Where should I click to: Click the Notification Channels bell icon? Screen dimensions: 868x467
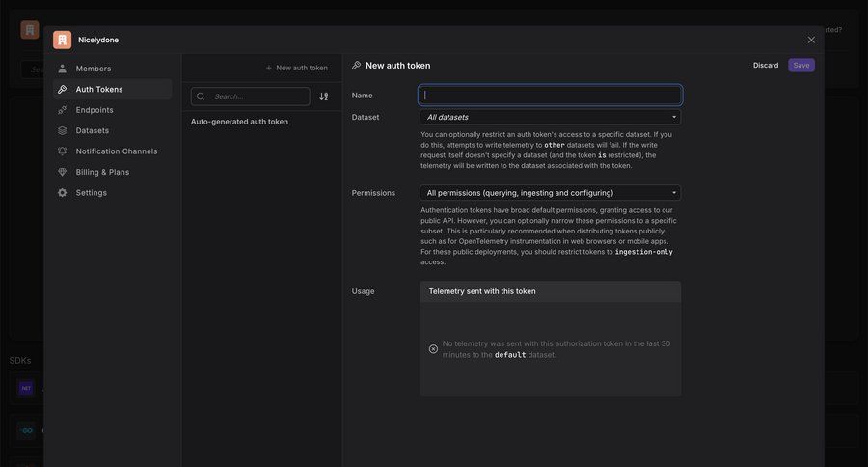63,151
